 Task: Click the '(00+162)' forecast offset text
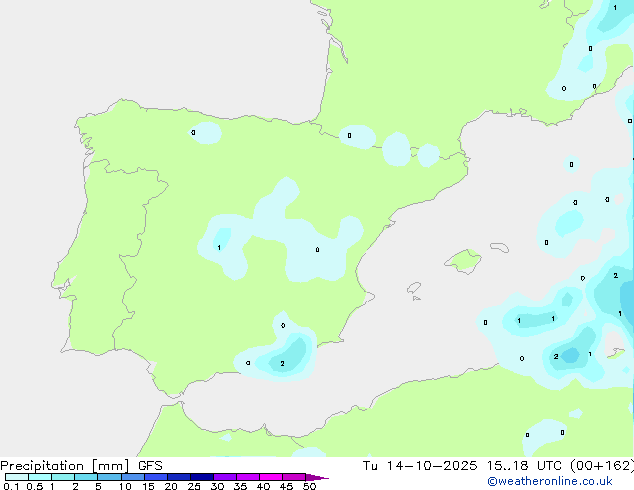(602, 466)
